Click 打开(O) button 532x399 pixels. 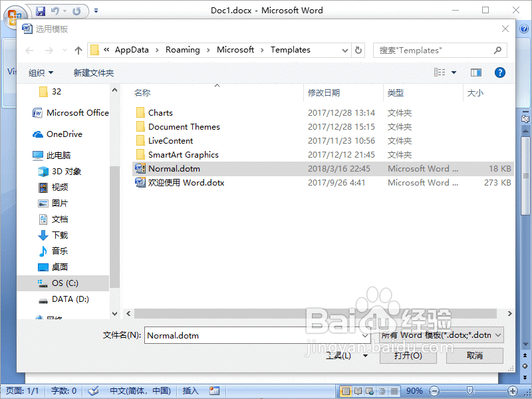[x=408, y=356]
